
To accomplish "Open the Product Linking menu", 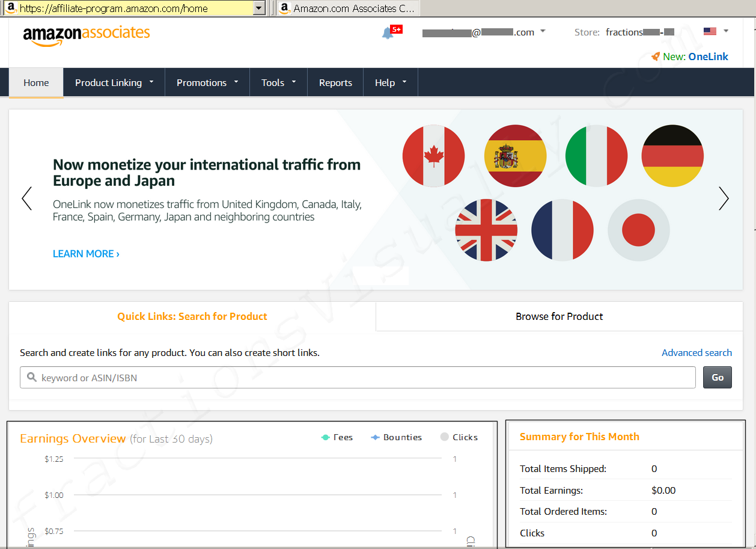I will 114,82.
